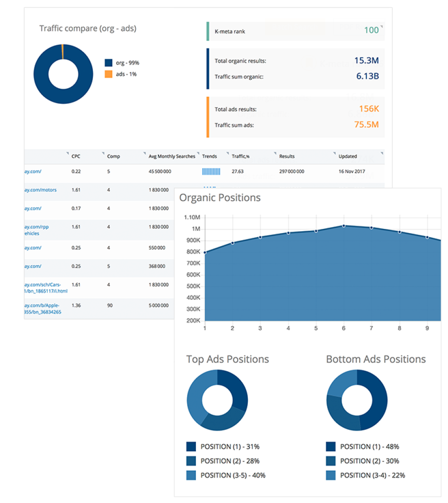Click the POSITION (3-5) color swatch
Viewport: 448px width, 503px height.
[191, 475]
